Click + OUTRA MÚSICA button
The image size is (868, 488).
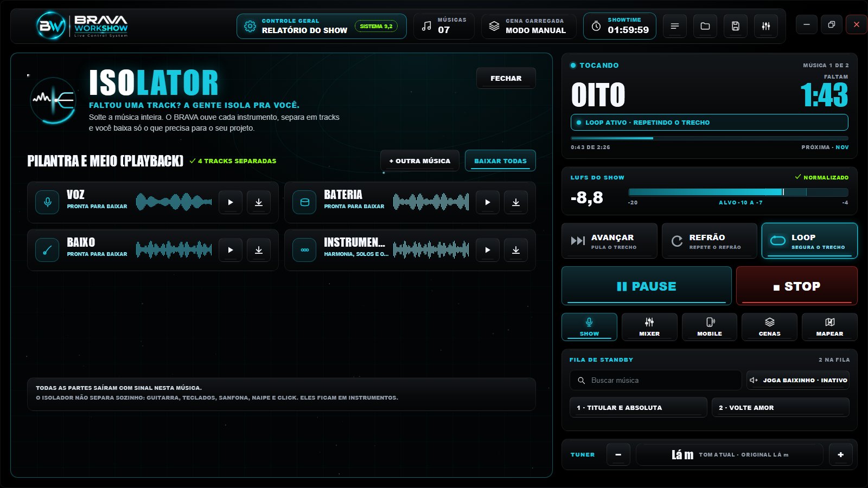(420, 160)
